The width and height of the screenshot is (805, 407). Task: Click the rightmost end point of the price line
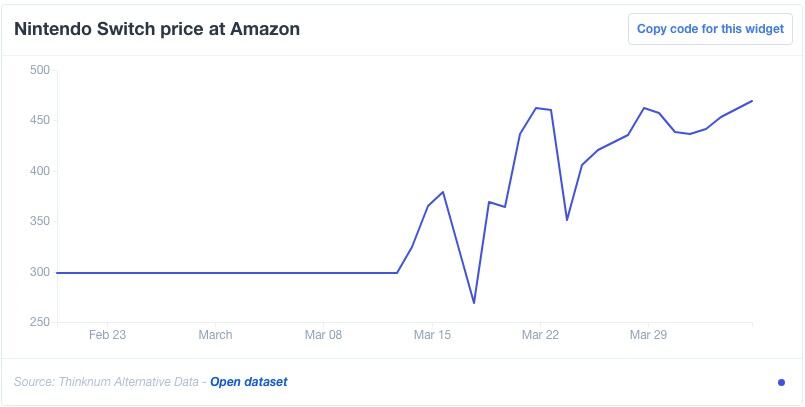(x=752, y=101)
